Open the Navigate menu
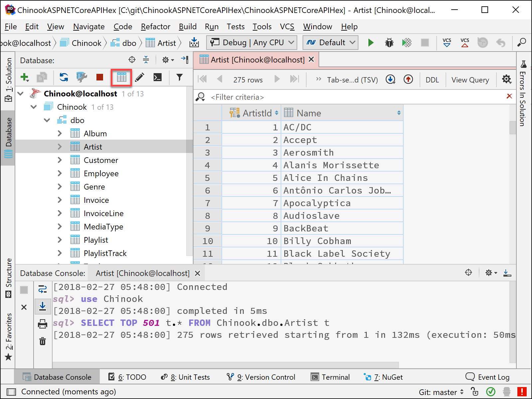532x399 pixels. click(x=89, y=27)
